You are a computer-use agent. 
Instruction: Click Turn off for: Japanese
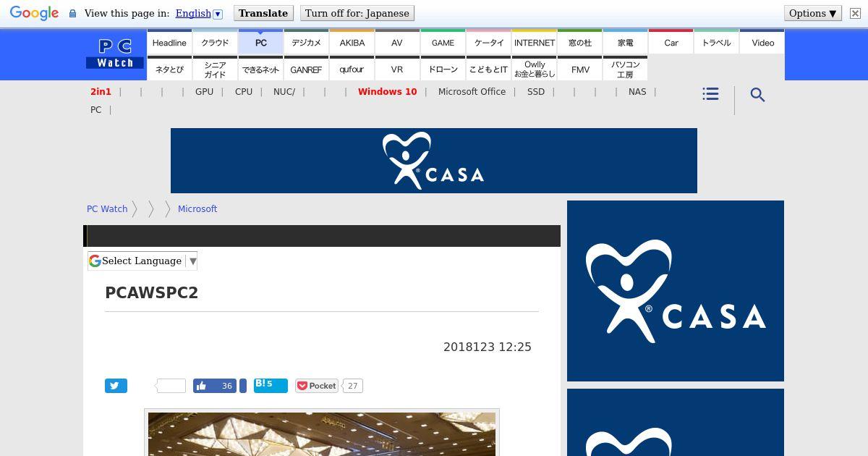tap(357, 13)
